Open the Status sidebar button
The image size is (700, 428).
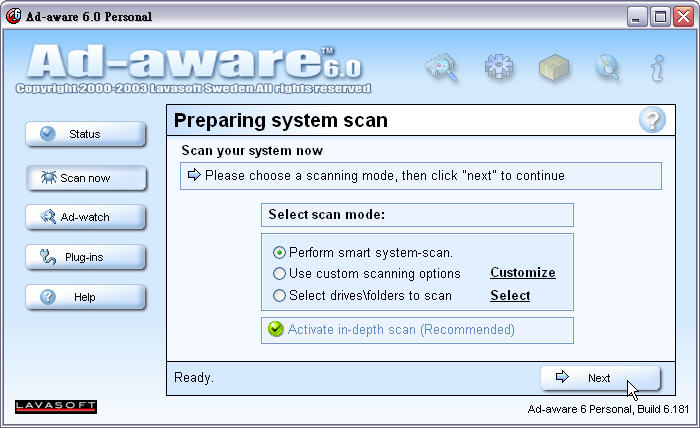86,134
